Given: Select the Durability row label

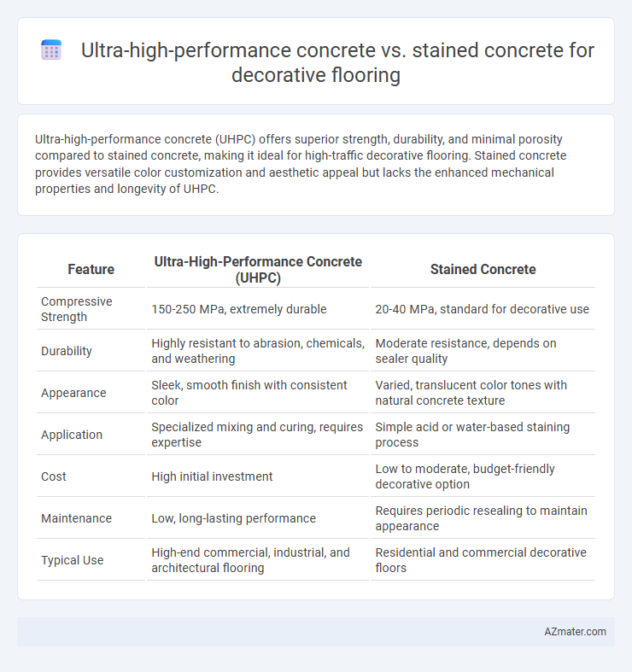Looking at the screenshot, I should (x=67, y=351).
